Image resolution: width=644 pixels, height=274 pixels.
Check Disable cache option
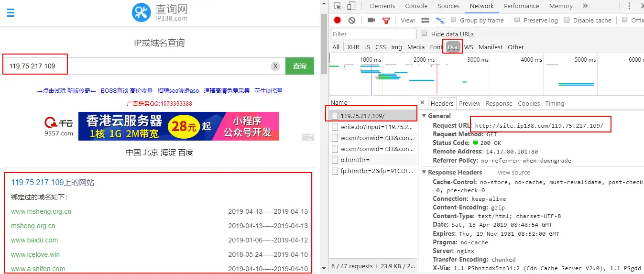click(567, 20)
